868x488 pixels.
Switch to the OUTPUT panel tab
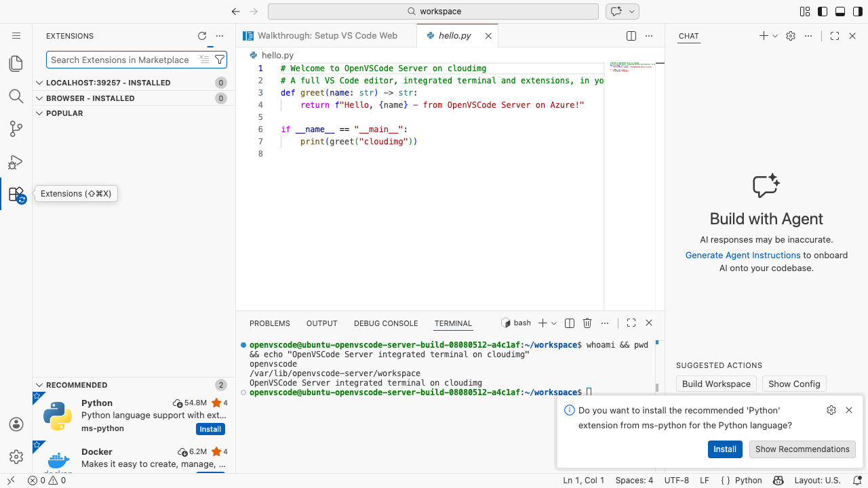click(321, 323)
